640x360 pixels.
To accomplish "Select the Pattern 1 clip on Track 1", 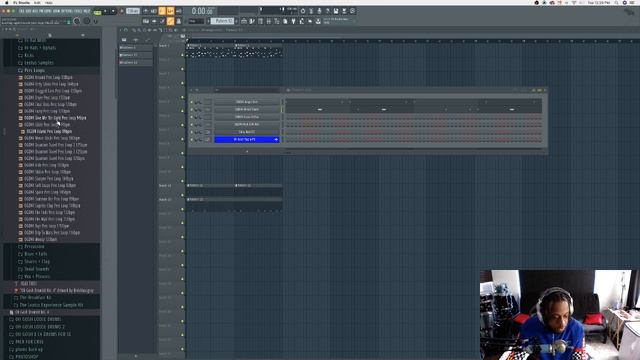I will tap(211, 51).
